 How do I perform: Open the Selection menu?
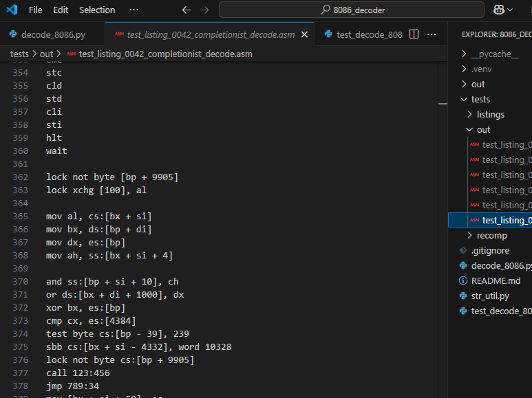click(97, 10)
